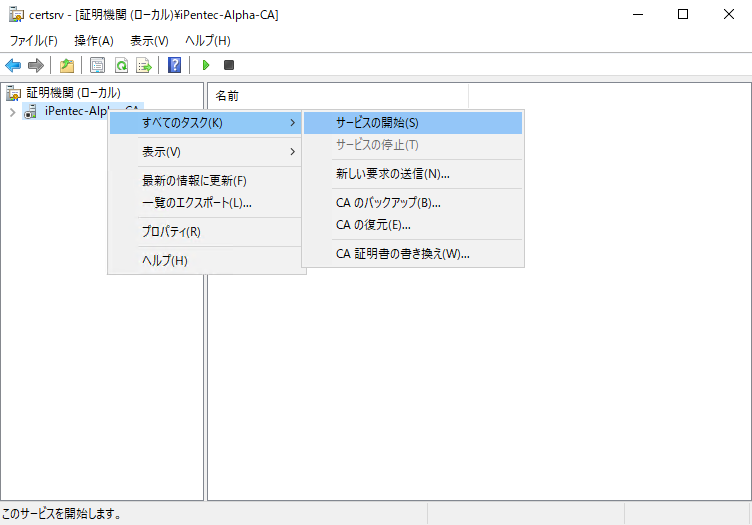Expand the iPentec-Alpha-CA node chevron
This screenshot has width=752, height=525.
pos(13,113)
